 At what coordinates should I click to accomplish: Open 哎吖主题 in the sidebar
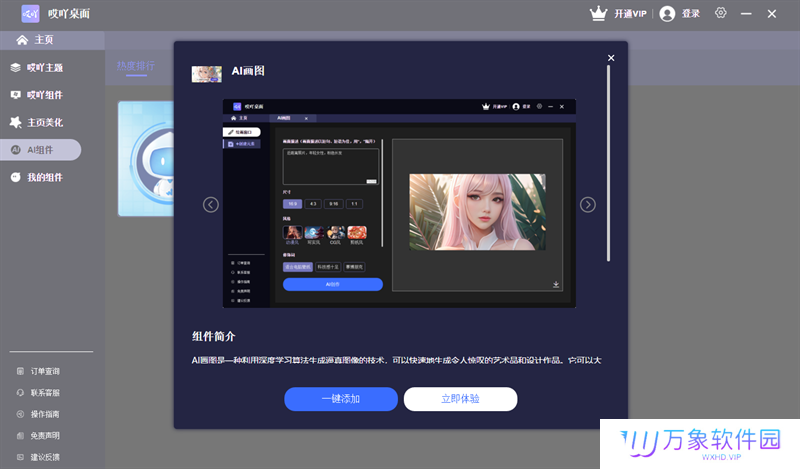45,67
